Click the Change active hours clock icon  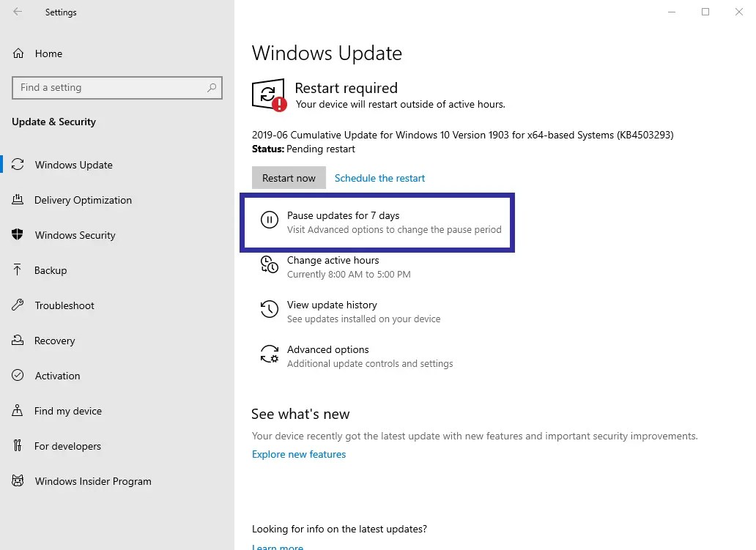tap(270, 264)
